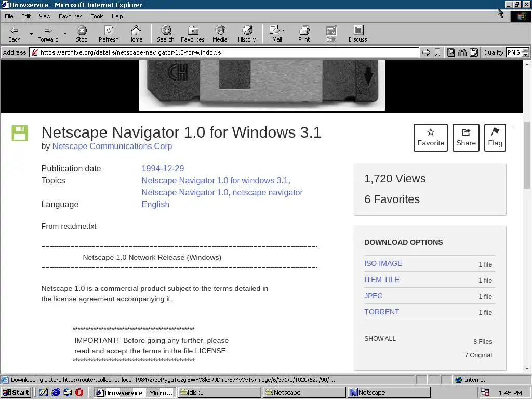Open the File menu
The width and height of the screenshot is (532, 399).
[9, 16]
